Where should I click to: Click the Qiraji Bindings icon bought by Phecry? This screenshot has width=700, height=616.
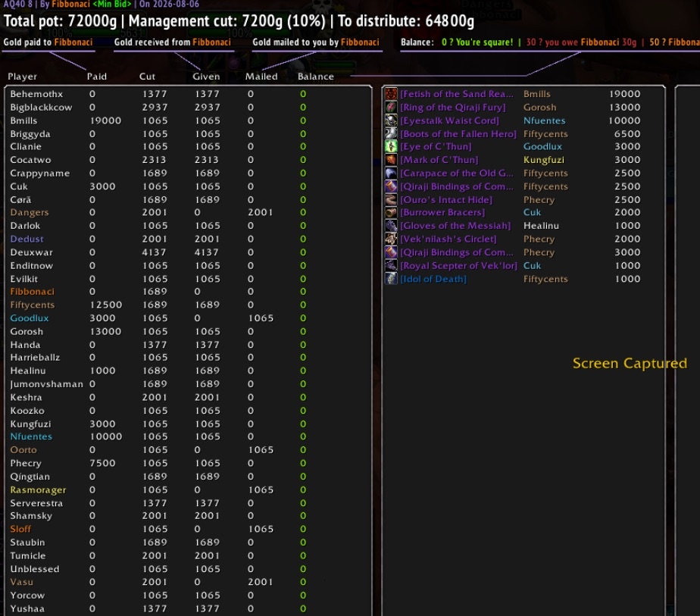click(391, 252)
